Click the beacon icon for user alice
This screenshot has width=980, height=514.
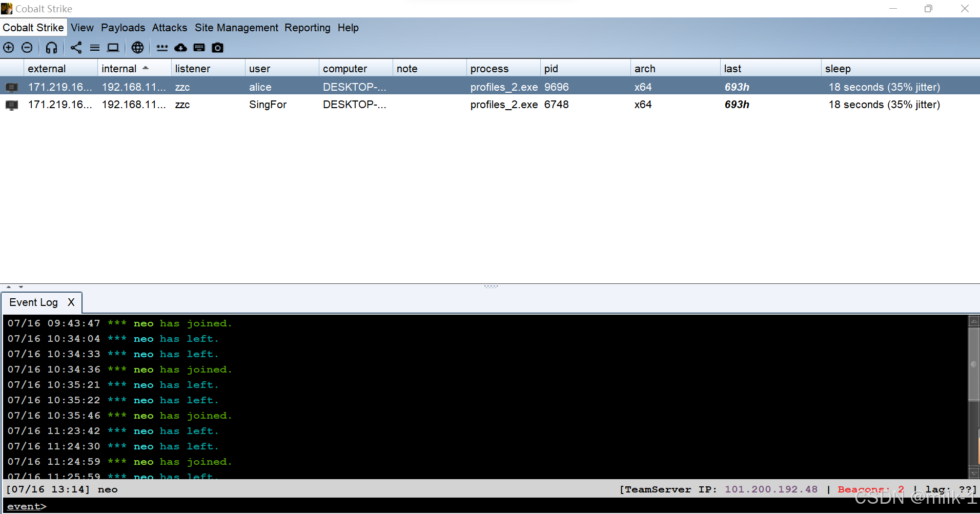[x=11, y=88]
